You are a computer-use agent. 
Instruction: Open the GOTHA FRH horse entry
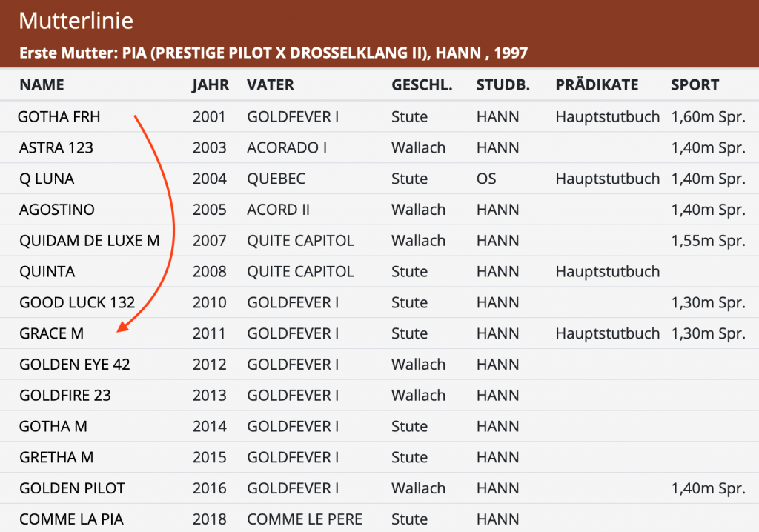coord(59,117)
